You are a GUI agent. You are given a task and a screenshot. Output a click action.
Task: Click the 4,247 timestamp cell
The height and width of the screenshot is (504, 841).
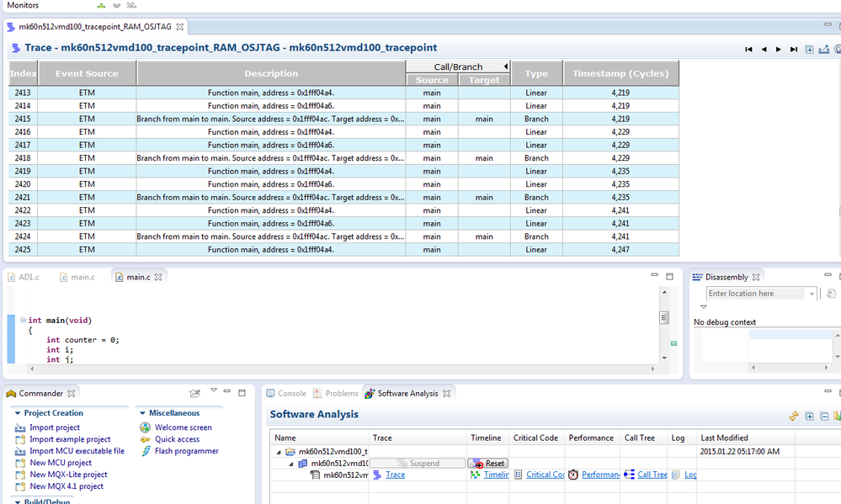pyautogui.click(x=620, y=250)
